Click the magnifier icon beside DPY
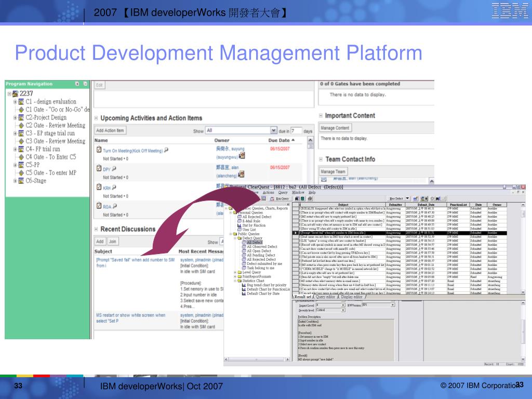The width and height of the screenshot is (532, 399). (114, 169)
